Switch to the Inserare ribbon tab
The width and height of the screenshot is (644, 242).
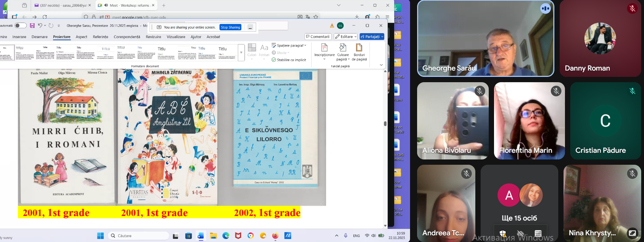19,37
